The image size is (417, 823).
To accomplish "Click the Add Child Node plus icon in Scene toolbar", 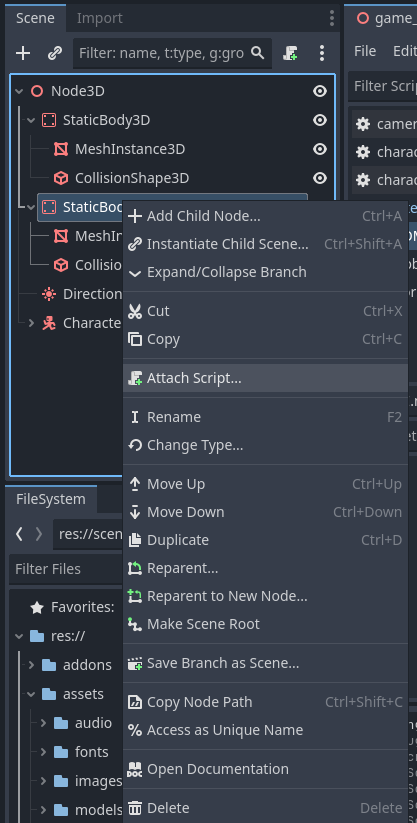I will point(23,53).
